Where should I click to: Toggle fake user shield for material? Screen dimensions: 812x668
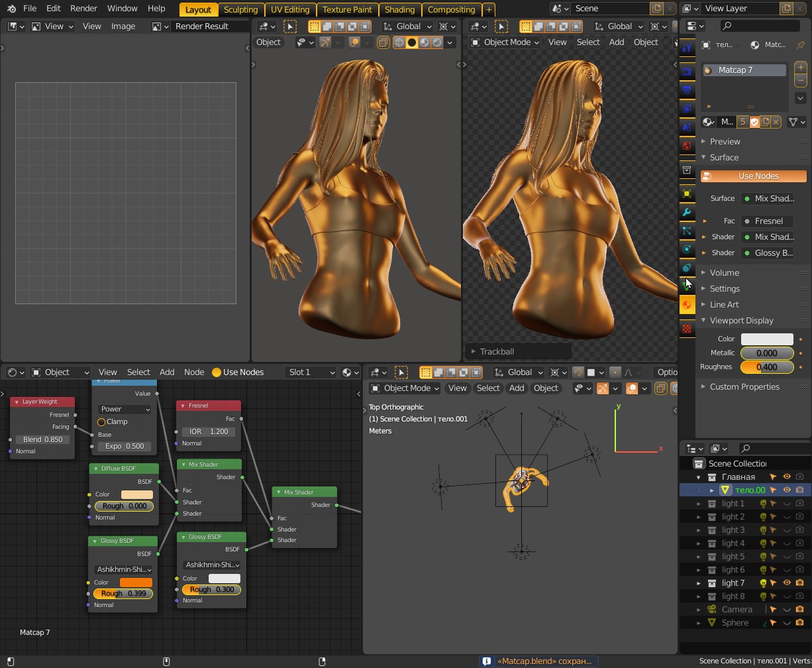[754, 122]
